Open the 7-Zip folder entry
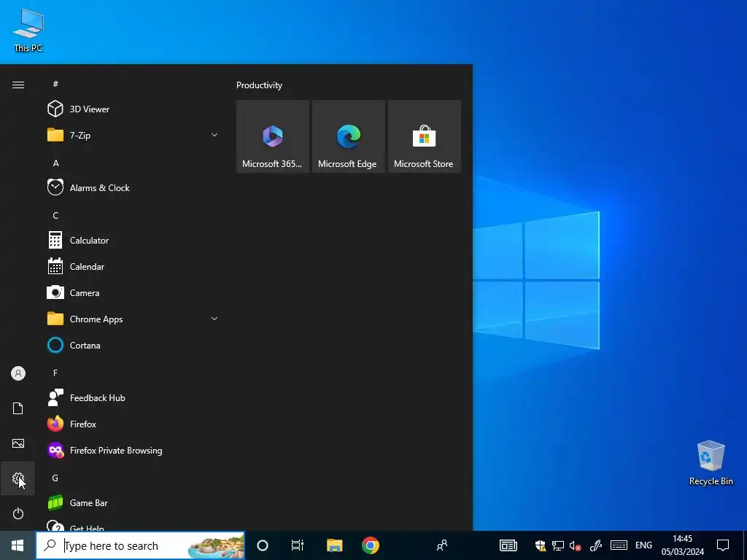The width and height of the screenshot is (747, 560). pos(133,135)
